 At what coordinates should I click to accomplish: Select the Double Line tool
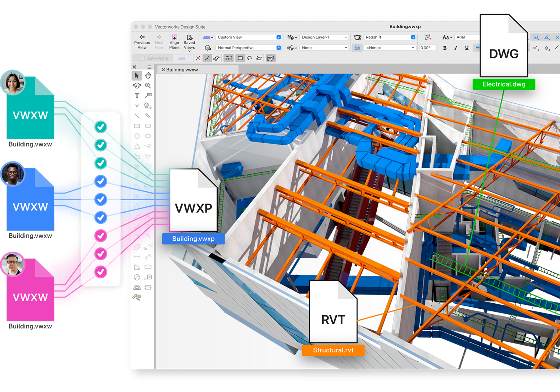(148, 116)
